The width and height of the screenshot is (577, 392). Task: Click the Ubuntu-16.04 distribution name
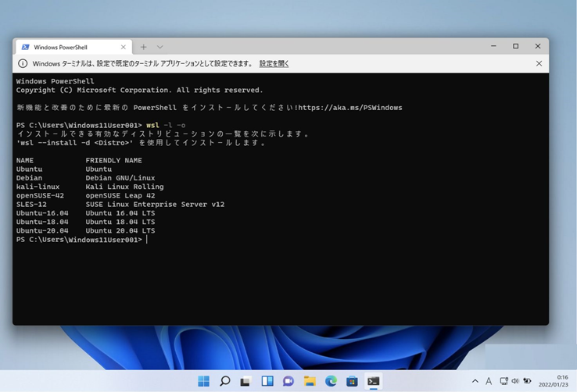point(42,213)
